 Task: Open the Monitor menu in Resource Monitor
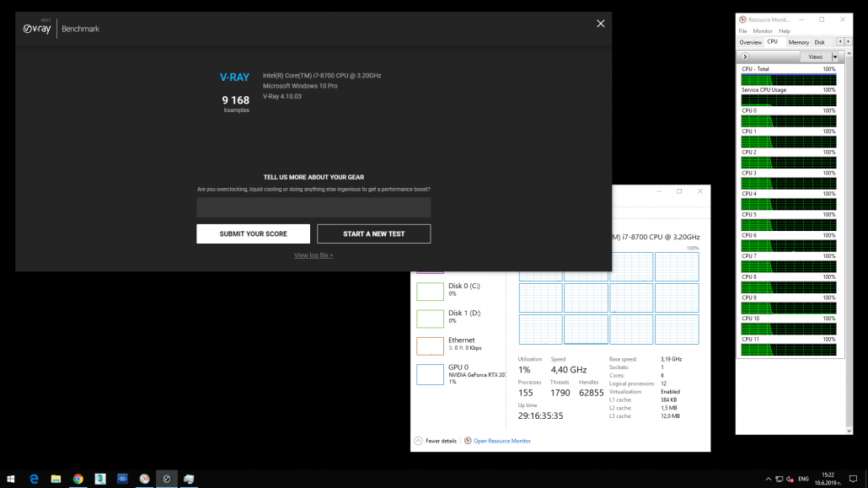point(761,30)
